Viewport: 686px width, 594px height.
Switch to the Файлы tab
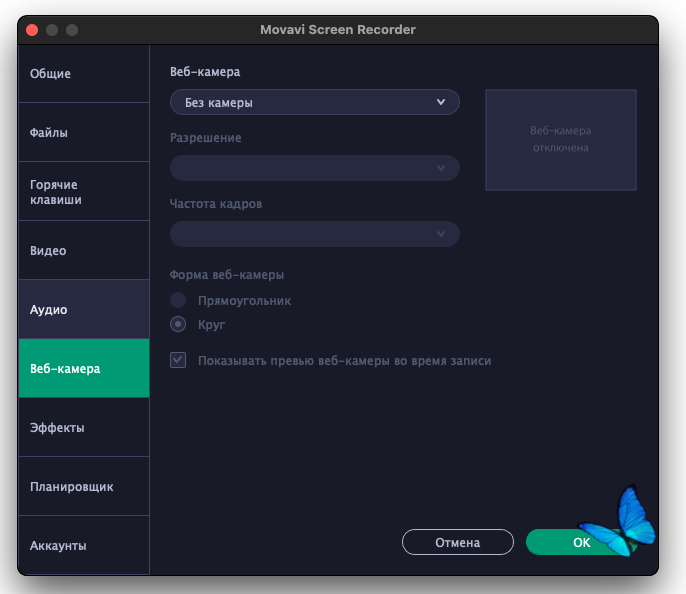pyautogui.click(x=84, y=132)
